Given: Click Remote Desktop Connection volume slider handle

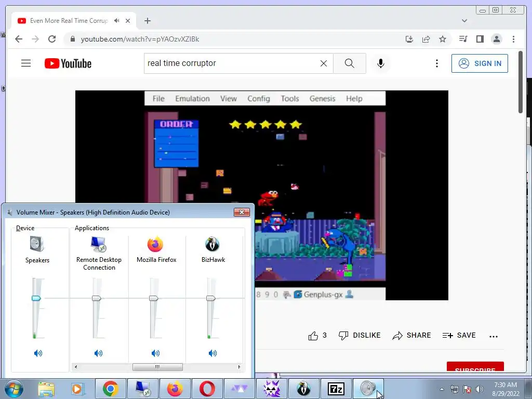Looking at the screenshot, I should point(97,298).
